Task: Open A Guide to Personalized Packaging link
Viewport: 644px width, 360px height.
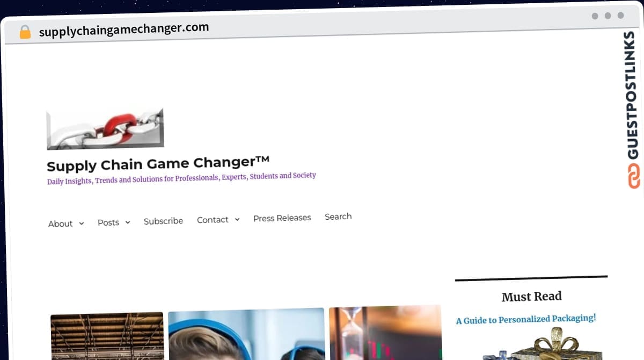Action: (x=526, y=319)
